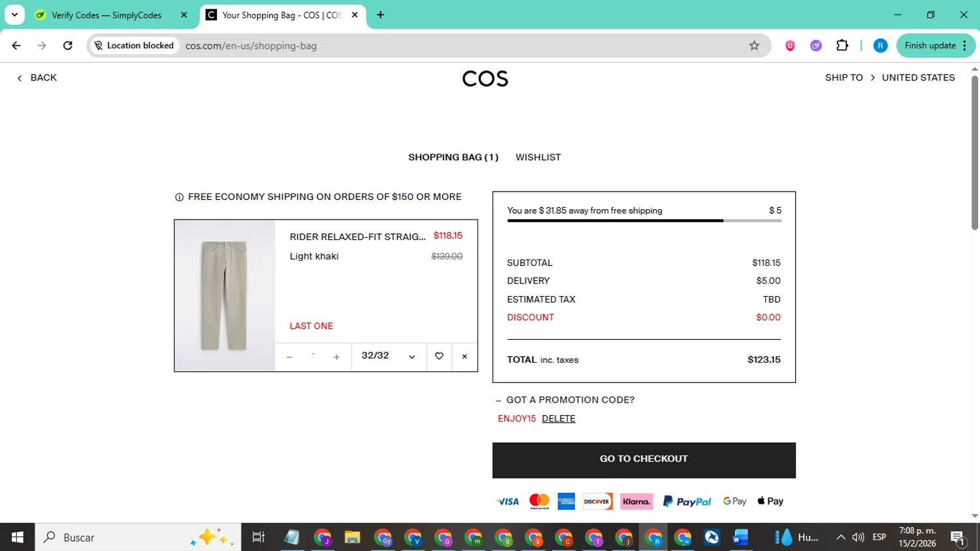
Task: Click the address bar URL
Action: (x=251, y=46)
